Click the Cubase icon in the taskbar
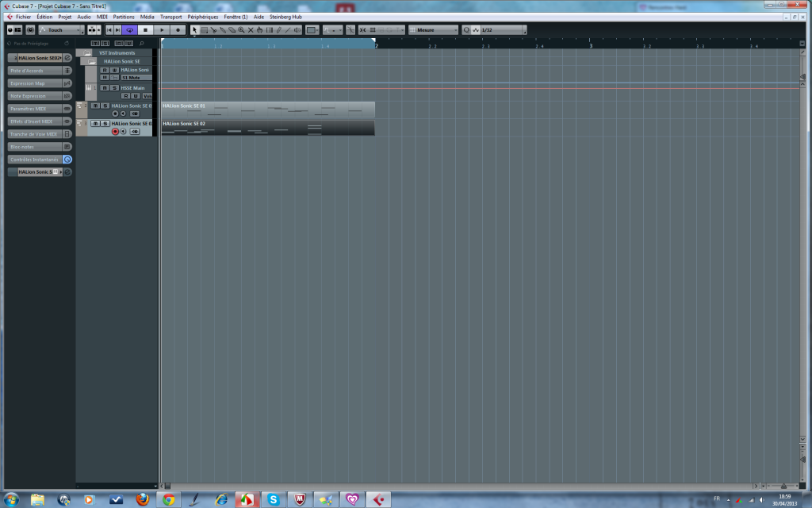812x508 pixels. click(x=378, y=500)
